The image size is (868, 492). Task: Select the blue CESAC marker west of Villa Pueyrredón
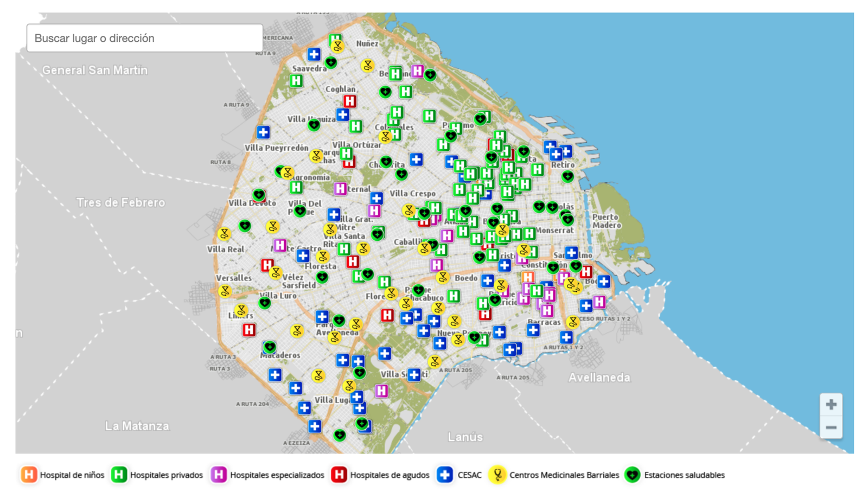tap(263, 132)
